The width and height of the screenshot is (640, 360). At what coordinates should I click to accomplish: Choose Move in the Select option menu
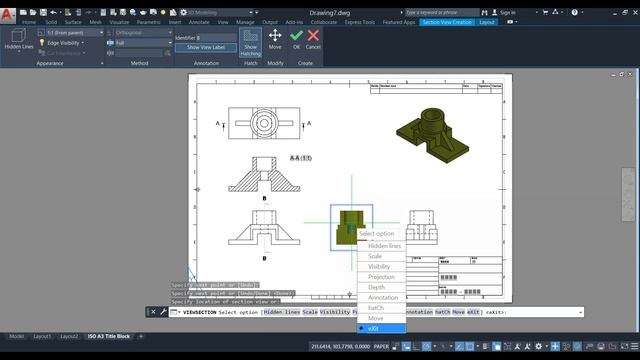pyautogui.click(x=381, y=318)
